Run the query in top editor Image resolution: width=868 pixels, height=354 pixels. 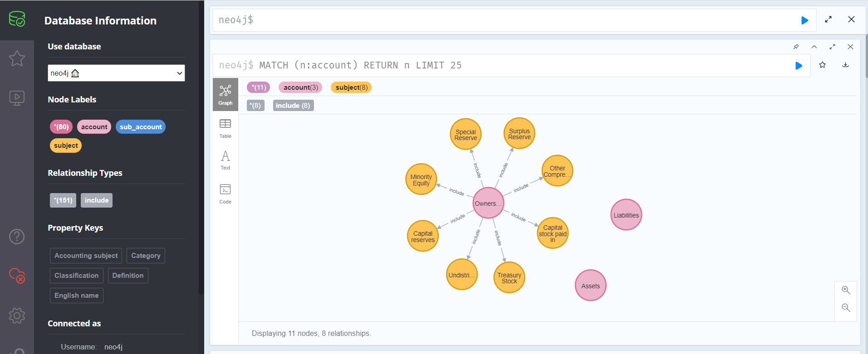click(x=804, y=20)
